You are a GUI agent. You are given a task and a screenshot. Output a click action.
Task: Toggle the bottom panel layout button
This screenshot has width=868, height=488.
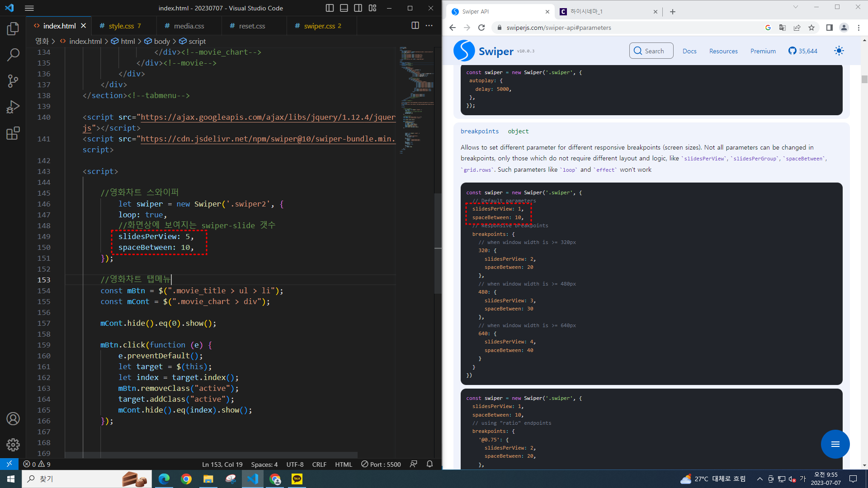344,8
